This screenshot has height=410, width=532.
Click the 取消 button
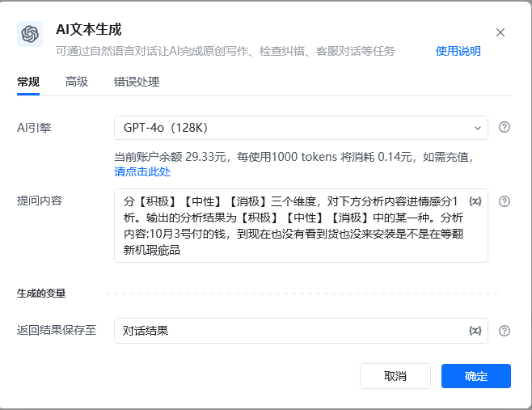click(x=395, y=376)
